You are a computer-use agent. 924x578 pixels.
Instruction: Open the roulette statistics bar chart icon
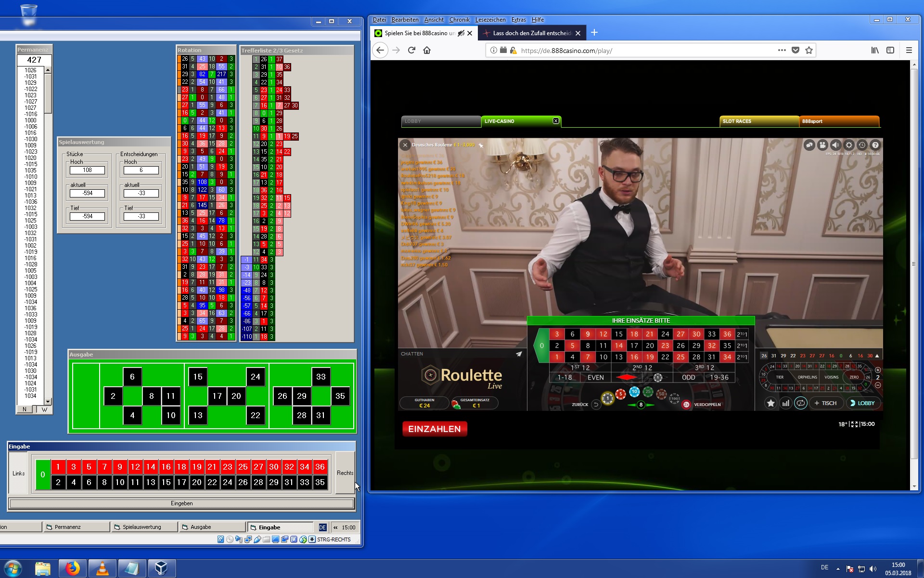(785, 403)
